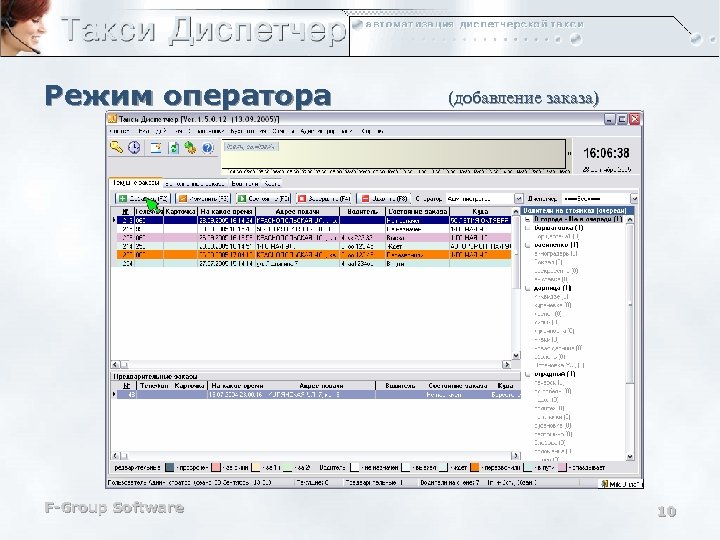Click the Добавить (F2) add order button

[x=143, y=198]
